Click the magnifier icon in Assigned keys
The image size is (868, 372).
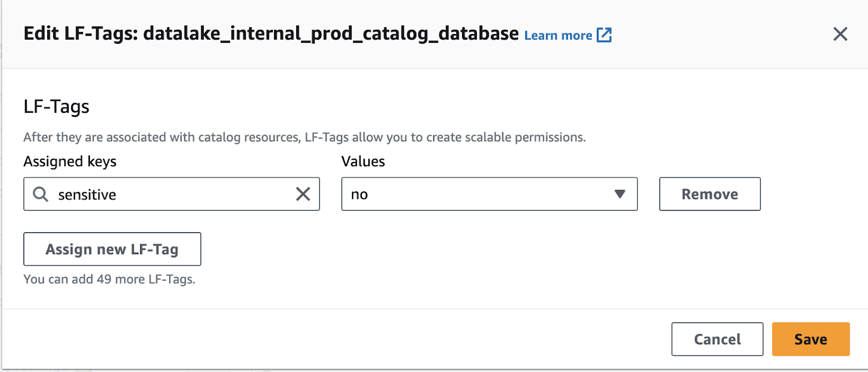41,194
